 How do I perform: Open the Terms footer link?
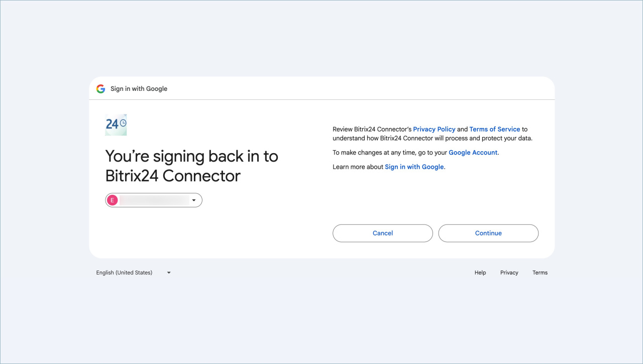point(540,273)
